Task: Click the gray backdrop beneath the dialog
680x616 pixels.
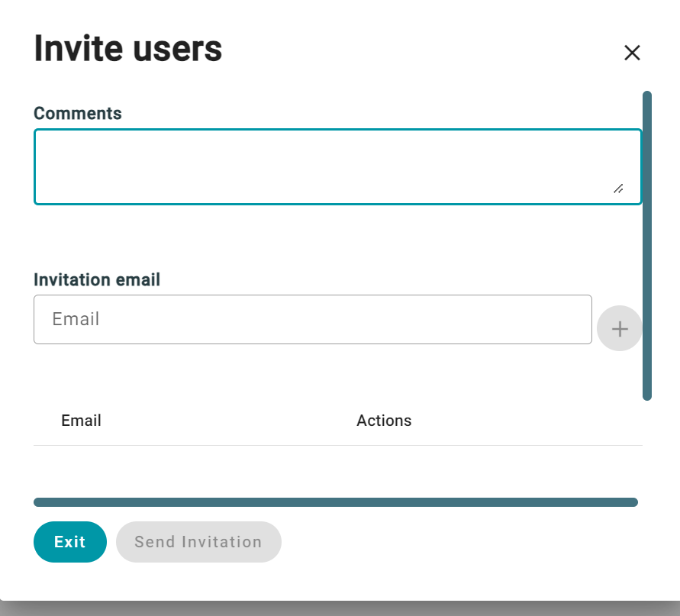Action: (x=340, y=608)
